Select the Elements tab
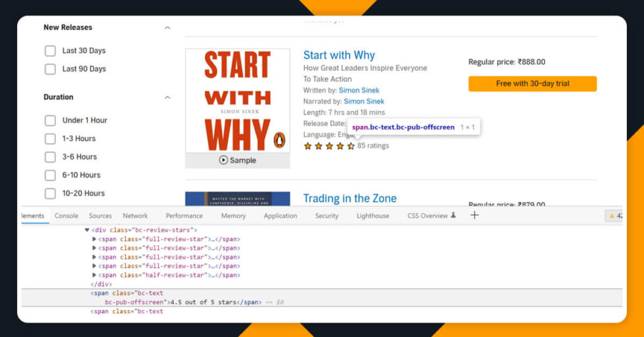Image resolution: width=644 pixels, height=337 pixels. [33, 216]
